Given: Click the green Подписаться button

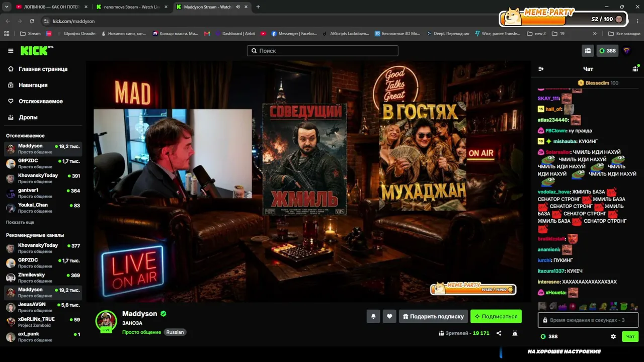Looking at the screenshot, I should coord(496,316).
